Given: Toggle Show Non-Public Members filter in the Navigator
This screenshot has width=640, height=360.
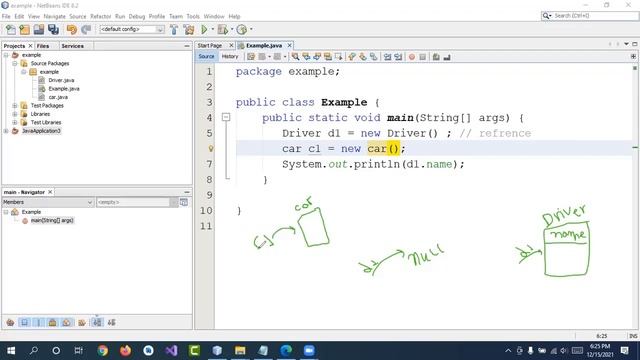Looking at the screenshot, I should click(x=52, y=322).
